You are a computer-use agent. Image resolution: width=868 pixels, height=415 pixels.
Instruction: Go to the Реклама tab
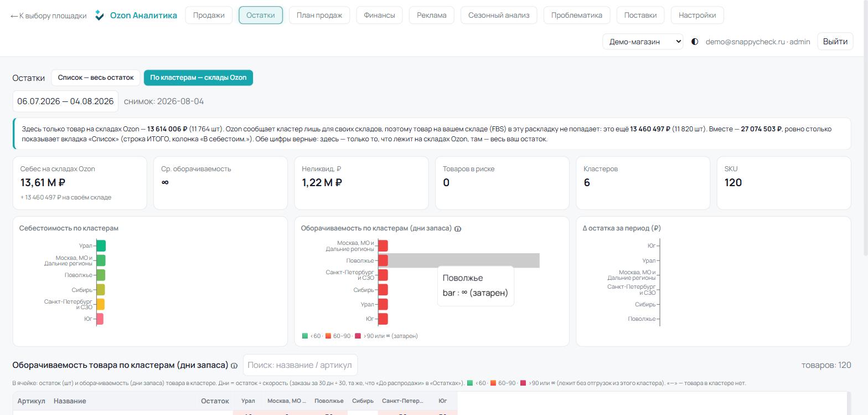(x=432, y=15)
